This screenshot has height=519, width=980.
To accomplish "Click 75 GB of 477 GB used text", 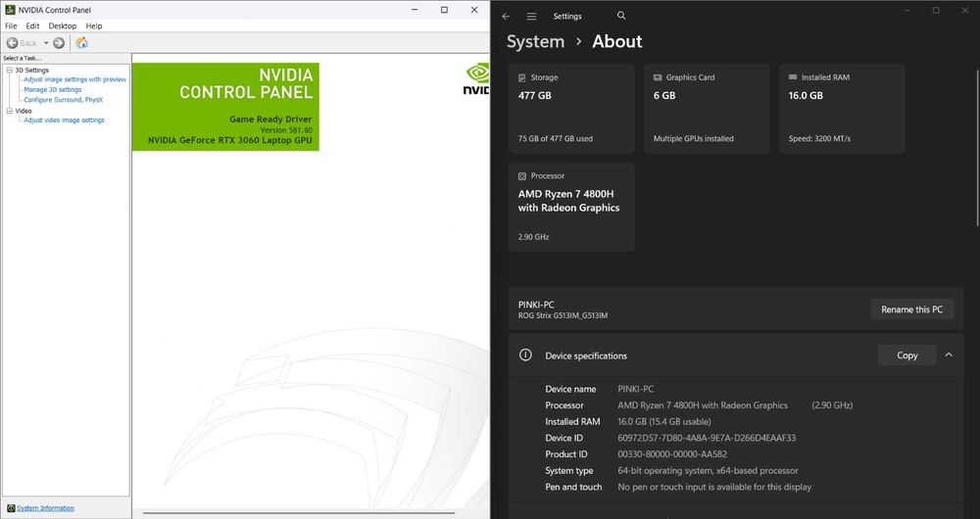I will pos(555,139).
